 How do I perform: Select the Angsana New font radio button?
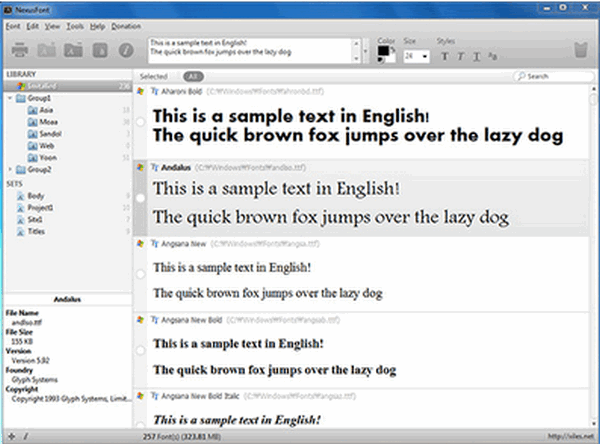click(141, 273)
